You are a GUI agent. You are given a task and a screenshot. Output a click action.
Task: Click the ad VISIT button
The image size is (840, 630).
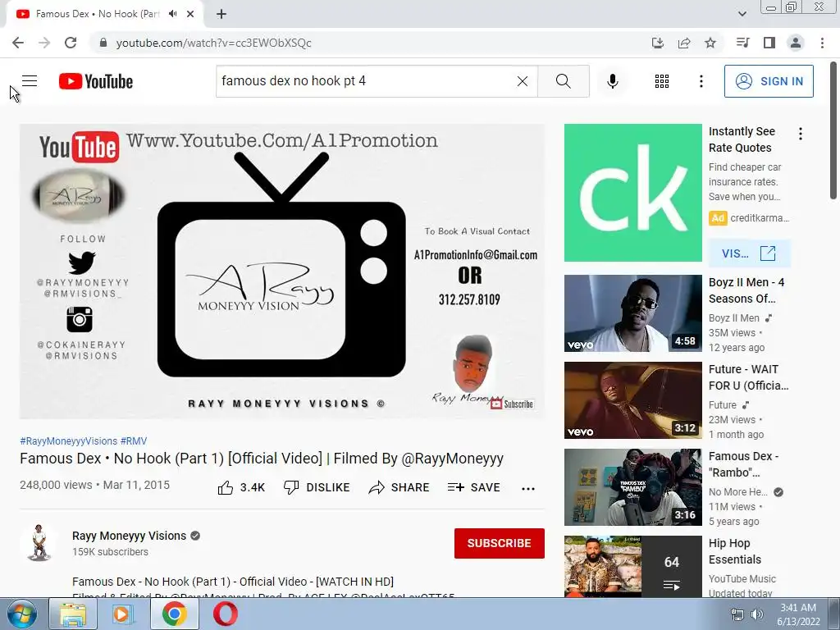point(749,253)
